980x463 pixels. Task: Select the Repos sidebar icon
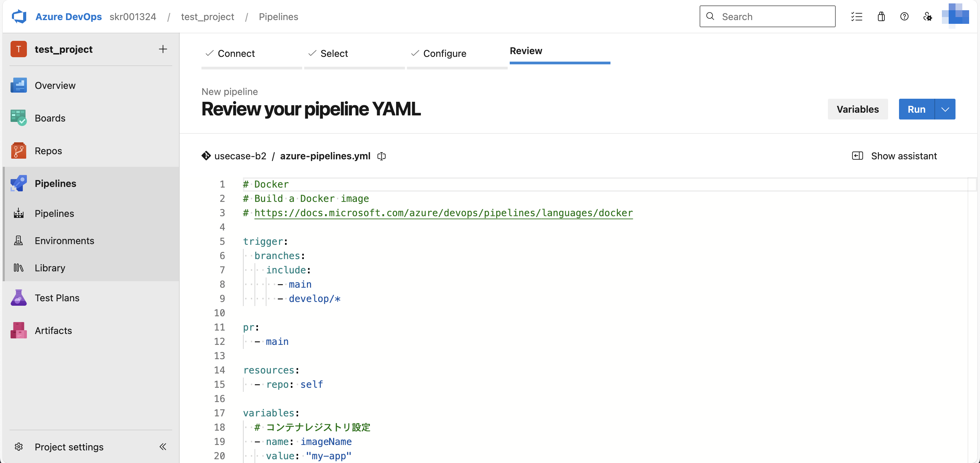[x=18, y=150]
